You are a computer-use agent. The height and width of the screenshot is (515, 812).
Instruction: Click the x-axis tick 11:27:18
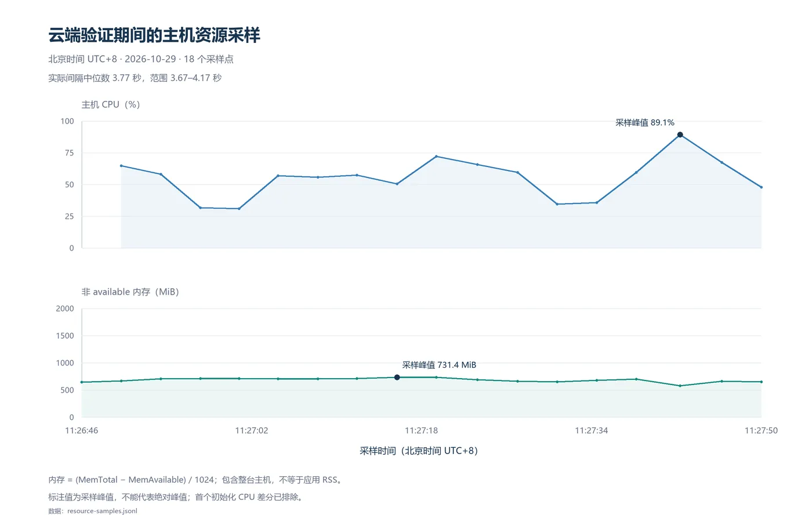[422, 430]
